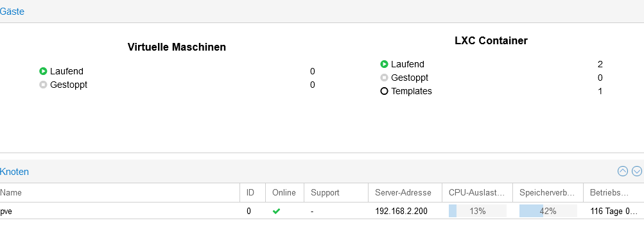The width and height of the screenshot is (644, 232).
Task: Click the 13% CPU usage bar
Action: tap(478, 211)
